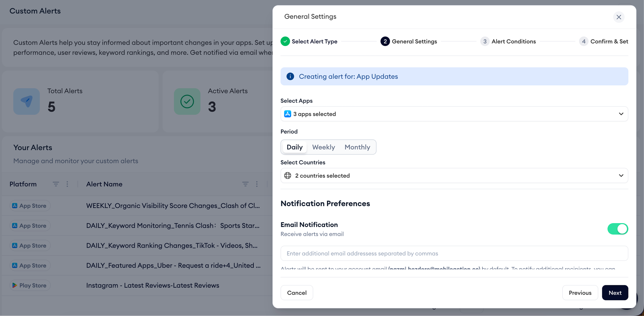
Task: Click the Total Alerts paper plane icon
Action: click(x=27, y=101)
